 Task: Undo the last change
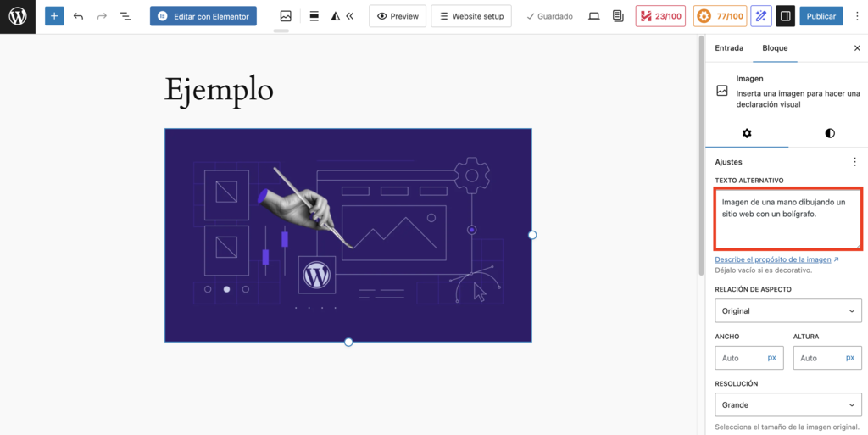pyautogui.click(x=78, y=16)
